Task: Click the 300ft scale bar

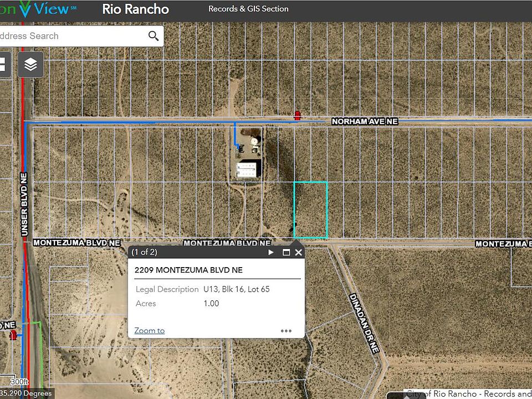Action: (x=18, y=382)
